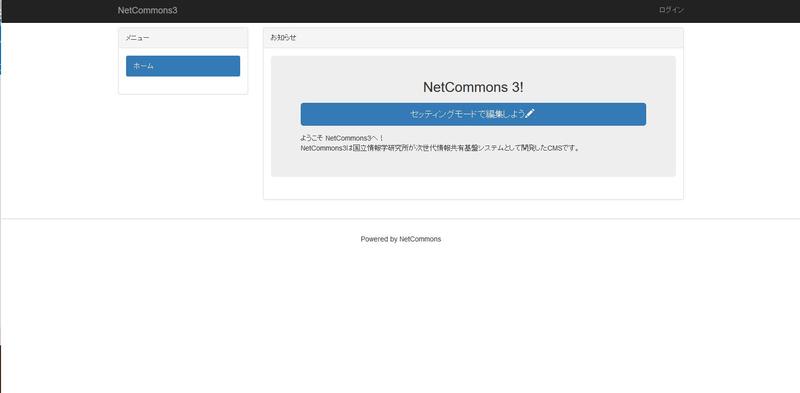
Task: Click the pencil icon in the blue button
Action: tap(530, 114)
